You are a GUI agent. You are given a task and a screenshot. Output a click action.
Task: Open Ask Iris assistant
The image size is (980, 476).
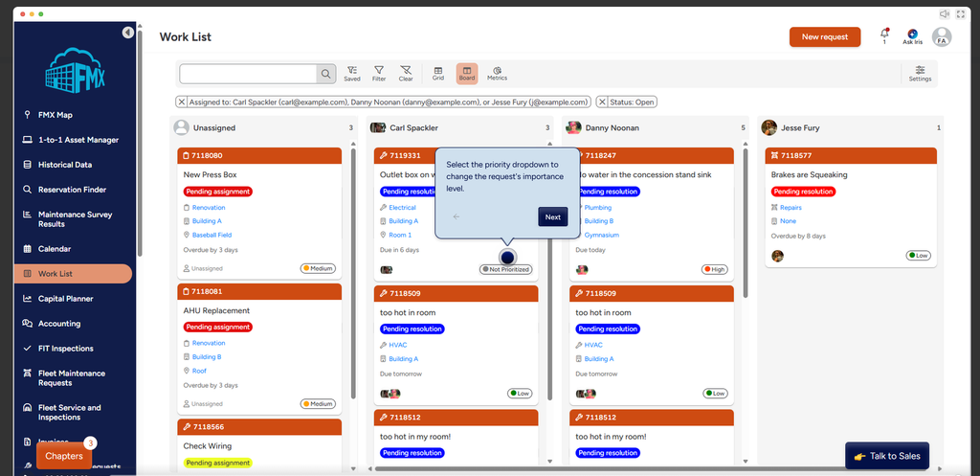912,37
